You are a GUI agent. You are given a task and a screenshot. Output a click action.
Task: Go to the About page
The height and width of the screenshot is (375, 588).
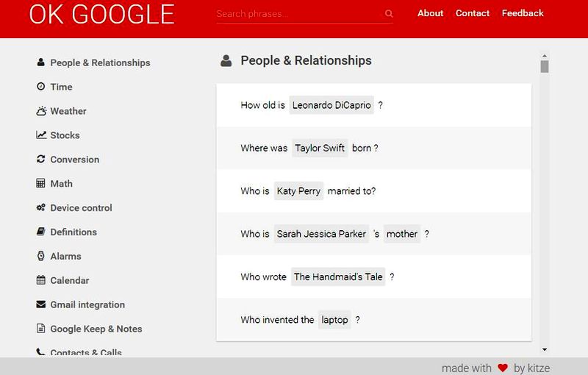[431, 13]
